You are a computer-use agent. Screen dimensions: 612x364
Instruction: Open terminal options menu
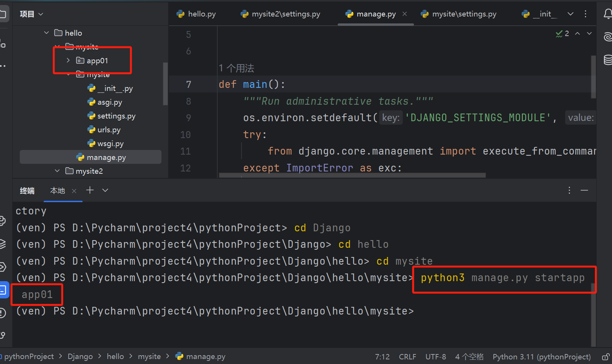pos(569,190)
